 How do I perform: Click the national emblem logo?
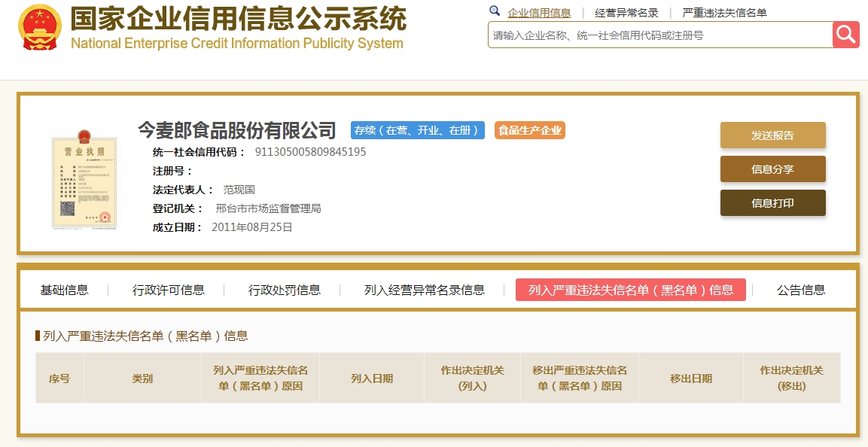point(40,27)
